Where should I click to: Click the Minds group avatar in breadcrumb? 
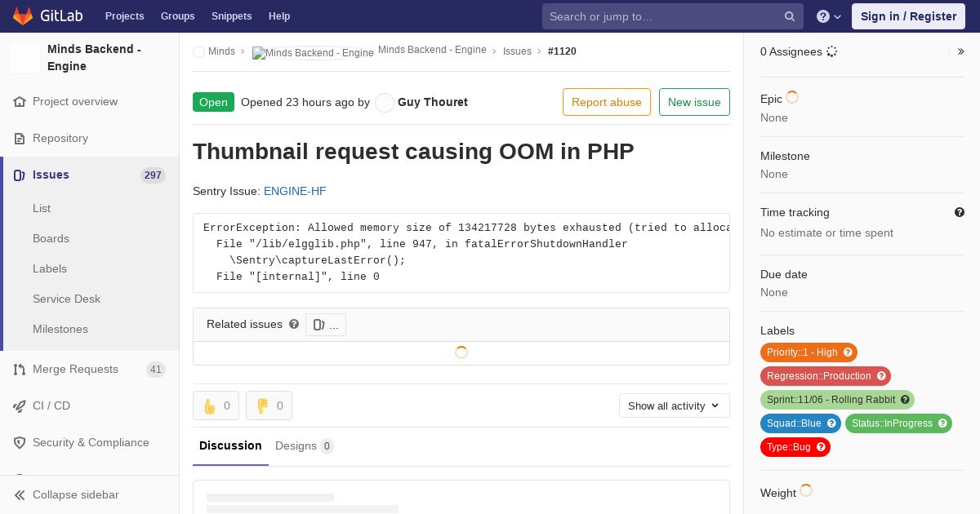[x=198, y=51]
